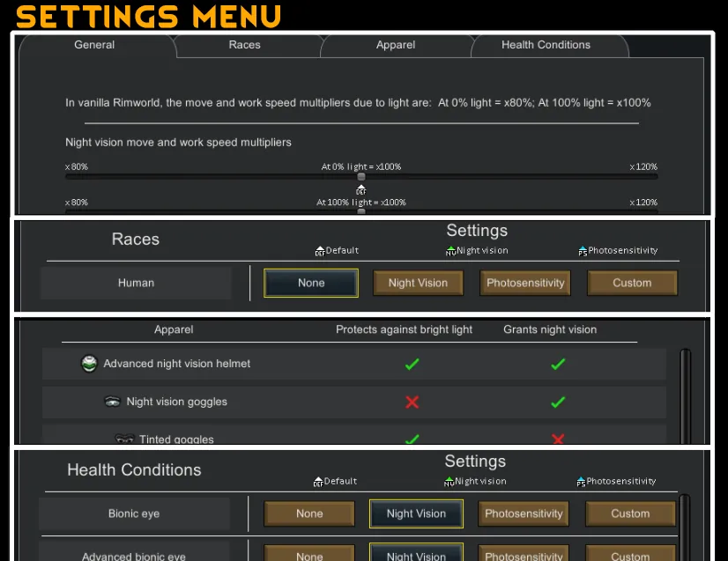This screenshot has height=561, width=728.
Task: Toggle bright light protection for Advanced helmet
Action: click(x=412, y=364)
